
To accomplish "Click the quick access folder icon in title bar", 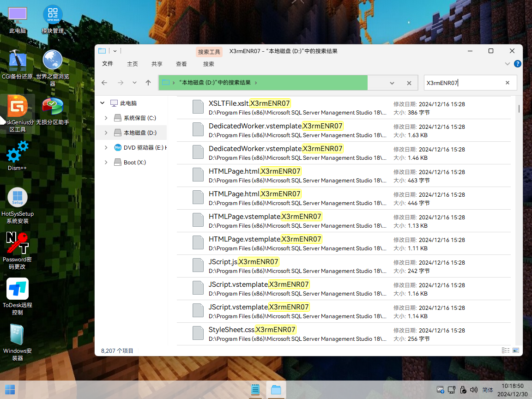I will [x=102, y=51].
